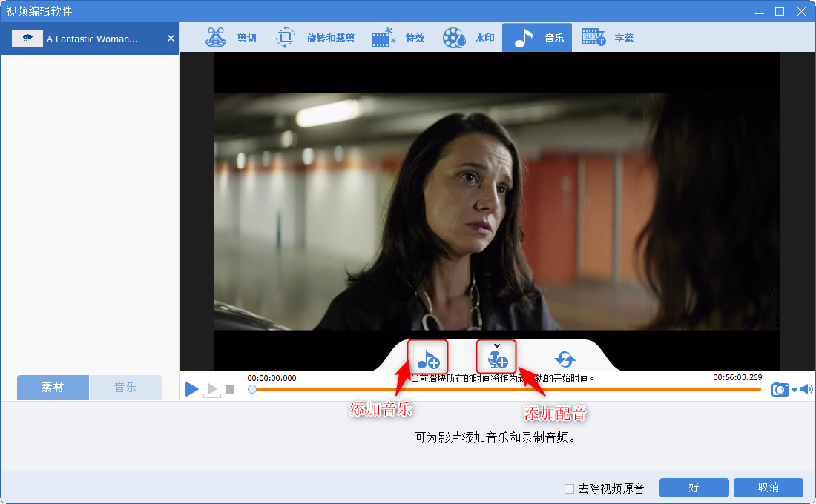Select the A Fantastic Woman... file entry
Viewport: 816px width, 504px height.
tap(90, 39)
